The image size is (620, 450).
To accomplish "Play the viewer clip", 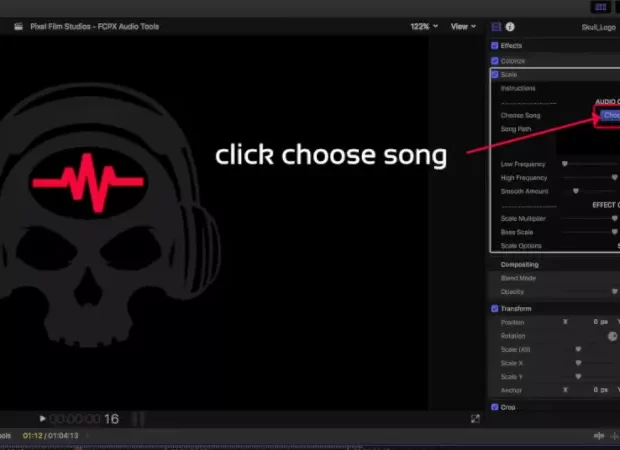I will 42,418.
